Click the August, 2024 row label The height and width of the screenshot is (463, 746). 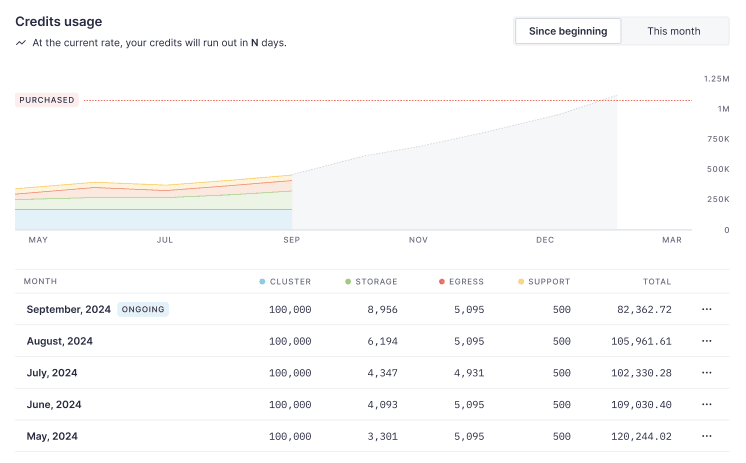click(x=59, y=341)
